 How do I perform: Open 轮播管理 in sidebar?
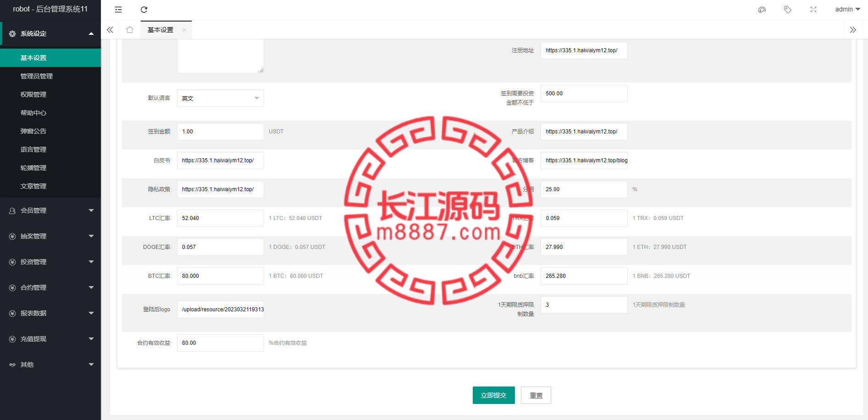(50, 168)
